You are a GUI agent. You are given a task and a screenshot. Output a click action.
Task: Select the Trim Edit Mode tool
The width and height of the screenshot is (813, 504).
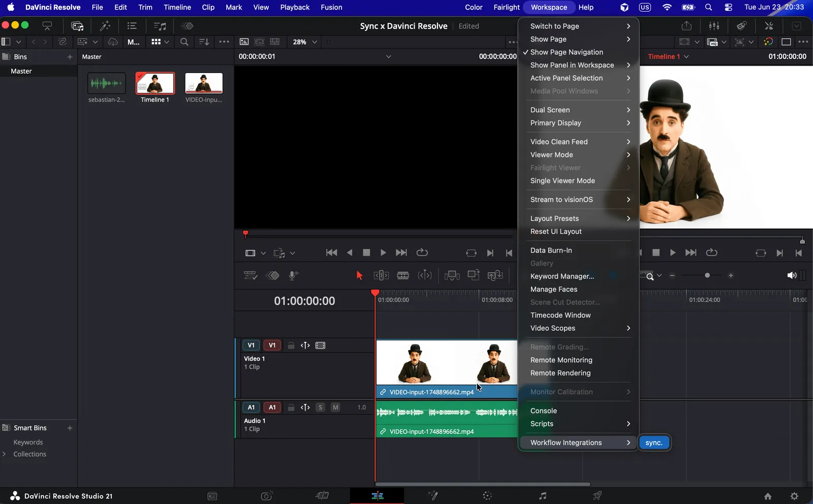[x=381, y=275]
